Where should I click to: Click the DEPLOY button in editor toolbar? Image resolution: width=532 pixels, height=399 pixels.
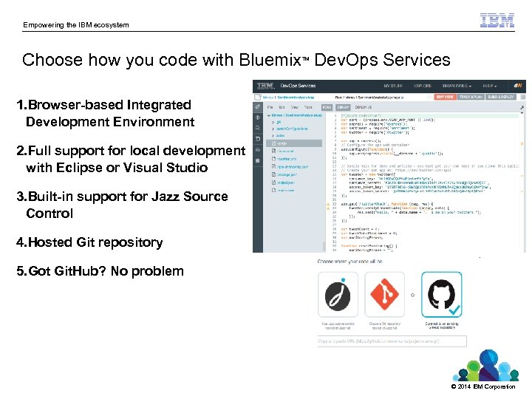(343, 107)
